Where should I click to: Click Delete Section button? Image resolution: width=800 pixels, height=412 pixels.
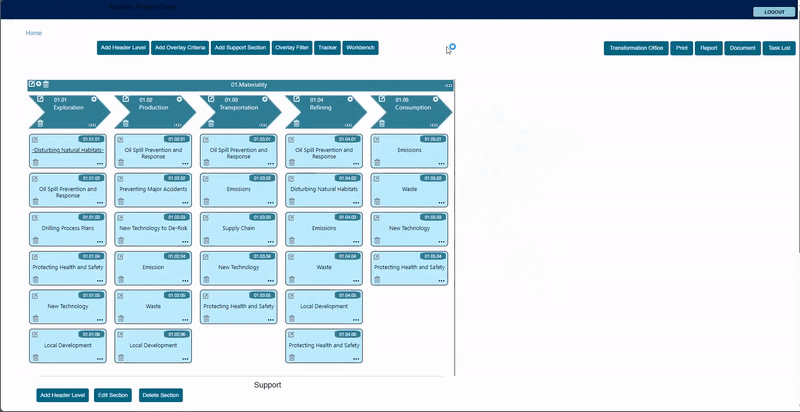[x=161, y=395]
